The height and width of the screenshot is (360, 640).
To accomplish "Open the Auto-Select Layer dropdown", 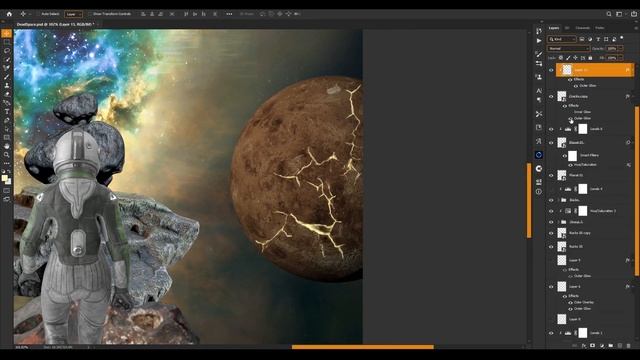I will point(73,14).
